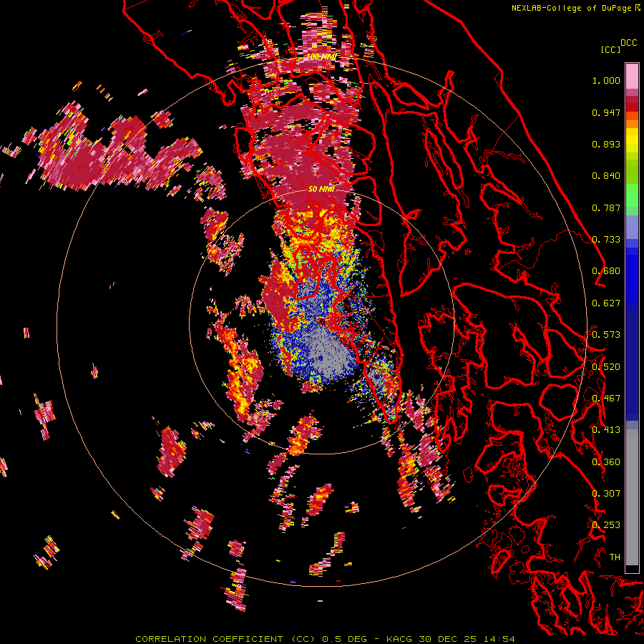Select the 0.307 scale value

click(606, 494)
